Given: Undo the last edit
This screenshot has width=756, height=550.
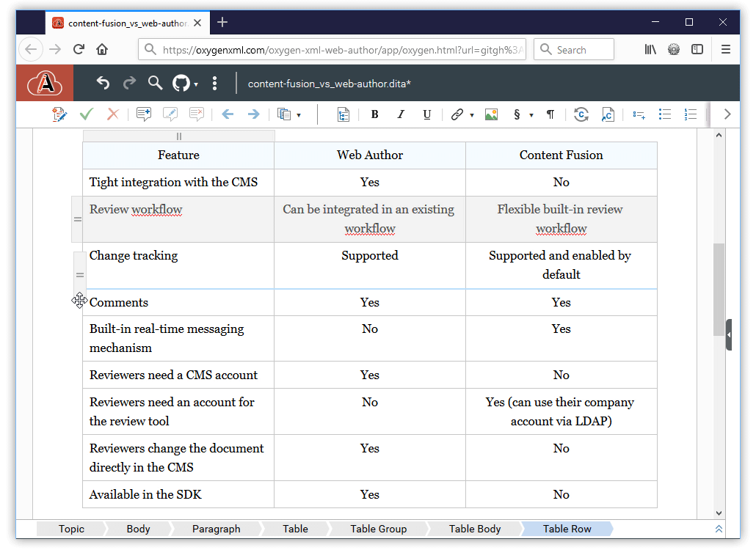Looking at the screenshot, I should (103, 84).
